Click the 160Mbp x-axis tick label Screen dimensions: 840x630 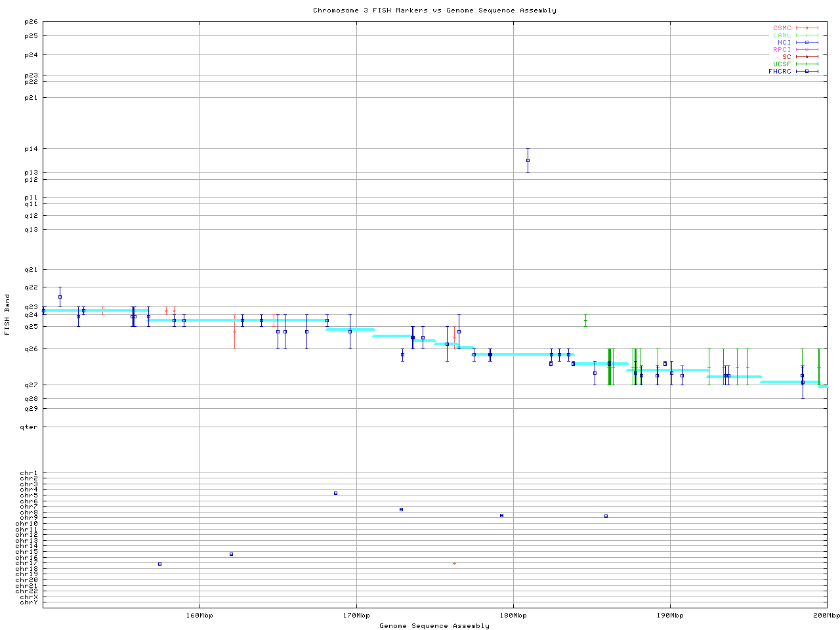tap(199, 616)
